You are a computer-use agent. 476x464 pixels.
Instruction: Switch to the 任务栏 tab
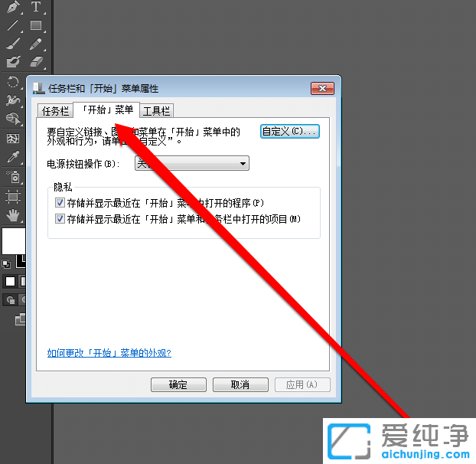[x=55, y=111]
